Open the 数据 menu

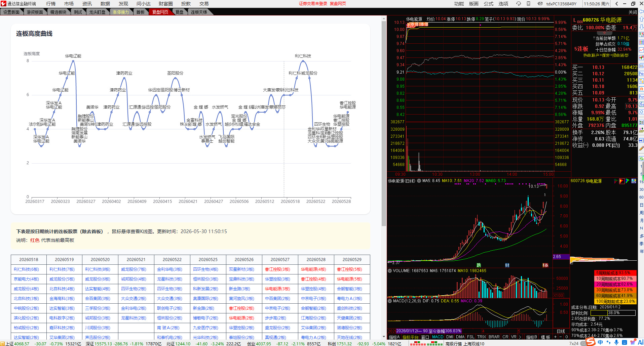point(105,4)
